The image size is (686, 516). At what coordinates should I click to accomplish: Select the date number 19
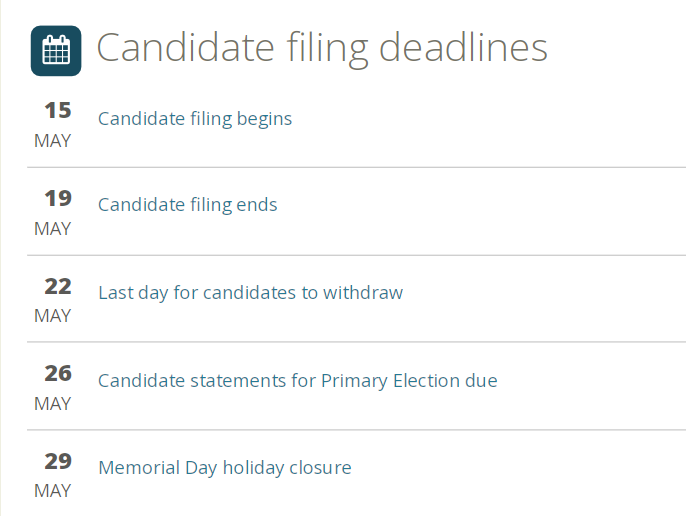[58, 198]
